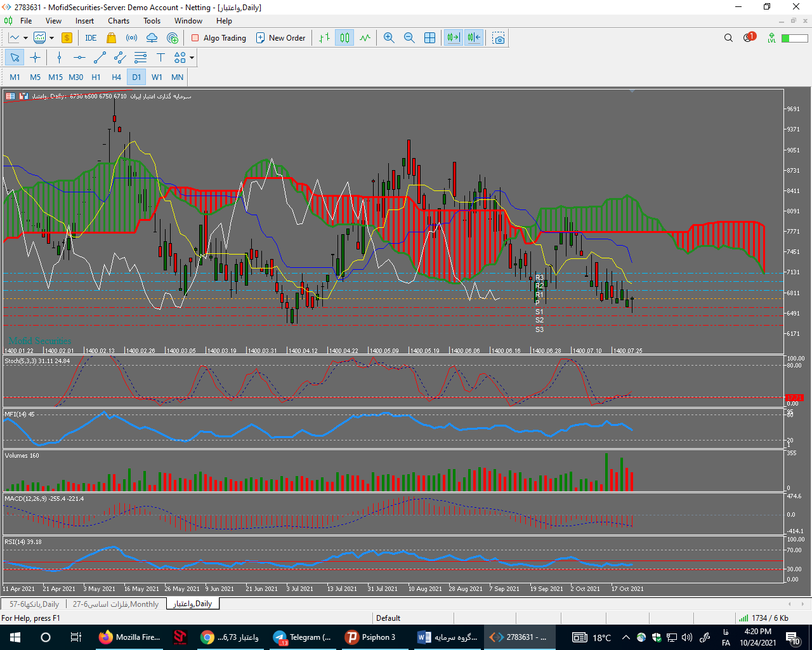The image size is (812, 650).
Task: Open the Signals broadcast icon
Action: click(131, 38)
